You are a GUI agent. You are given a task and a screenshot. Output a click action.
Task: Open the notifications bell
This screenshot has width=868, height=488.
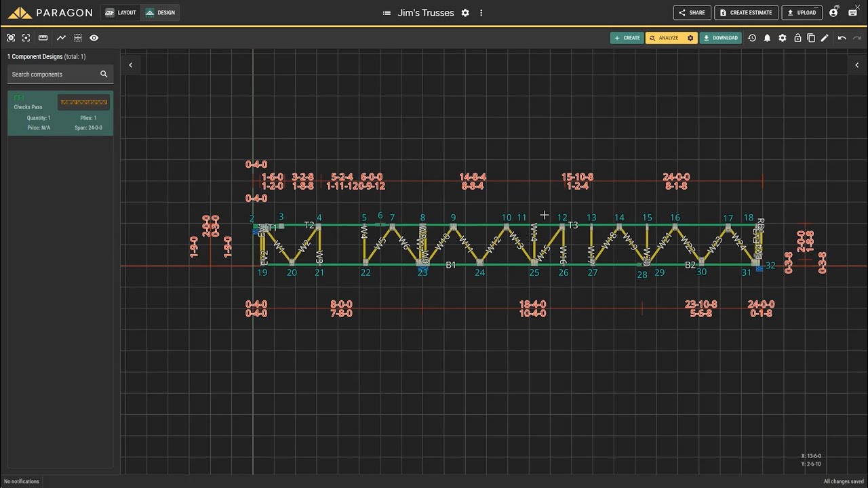(x=767, y=38)
